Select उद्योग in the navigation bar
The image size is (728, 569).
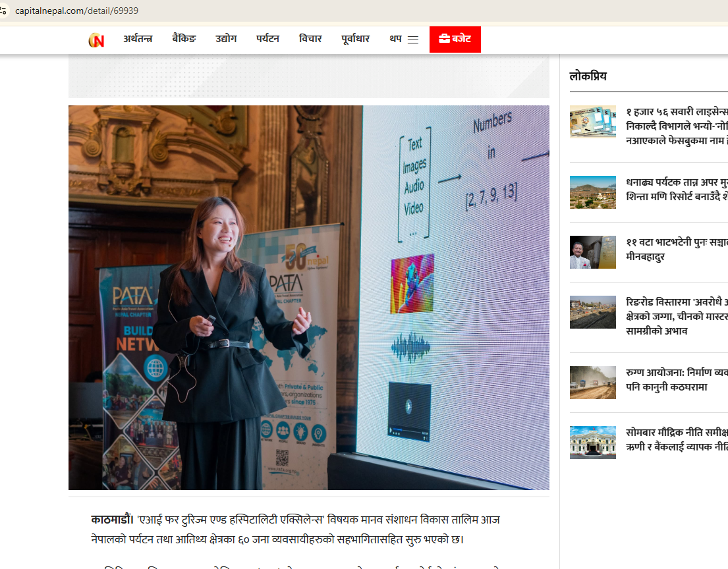pyautogui.click(x=225, y=39)
